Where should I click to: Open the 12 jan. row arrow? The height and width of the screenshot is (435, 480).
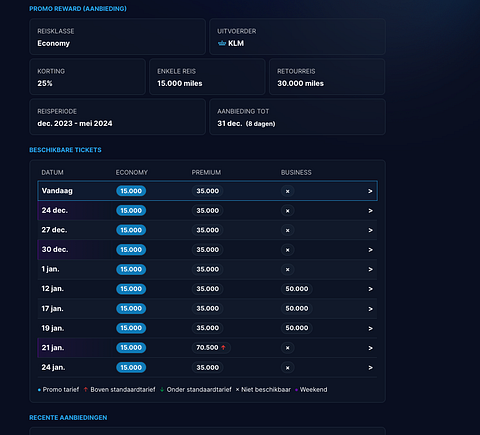[370, 289]
